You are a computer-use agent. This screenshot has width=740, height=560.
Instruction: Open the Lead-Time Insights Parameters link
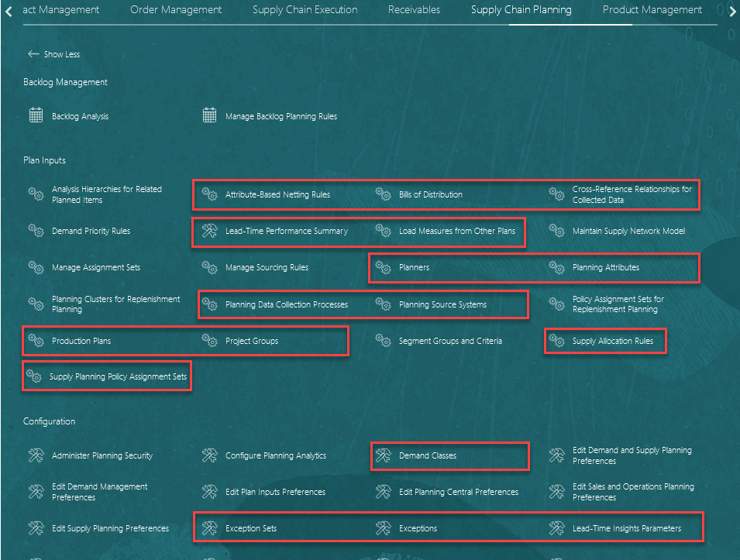[627, 528]
